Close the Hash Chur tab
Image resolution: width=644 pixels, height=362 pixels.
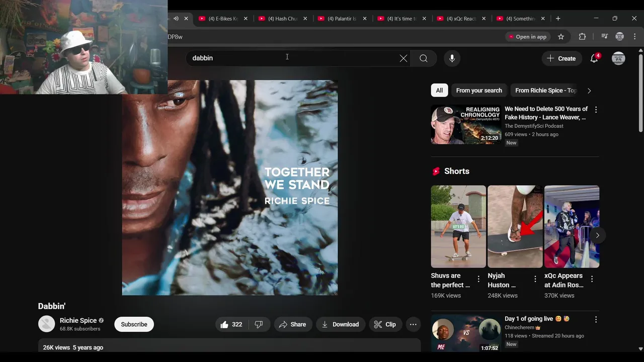305,19
